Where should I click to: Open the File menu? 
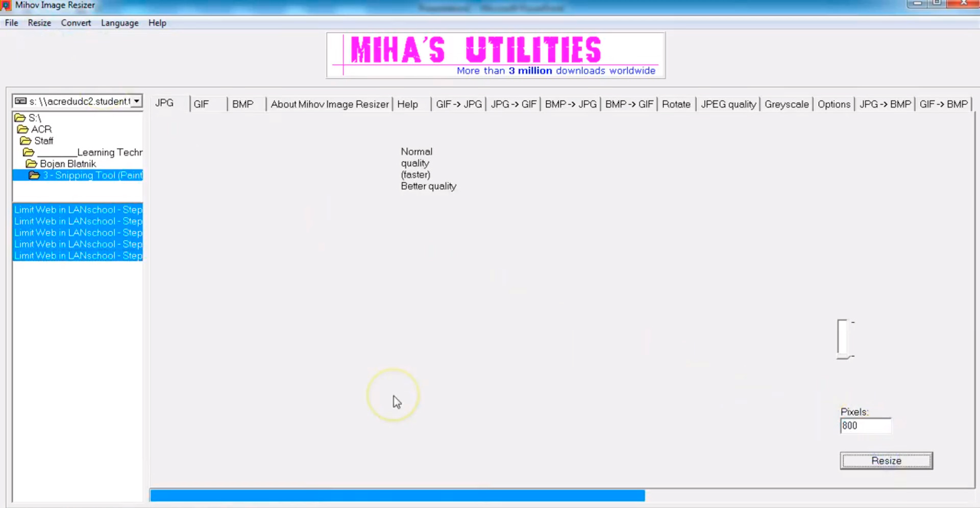[11, 23]
